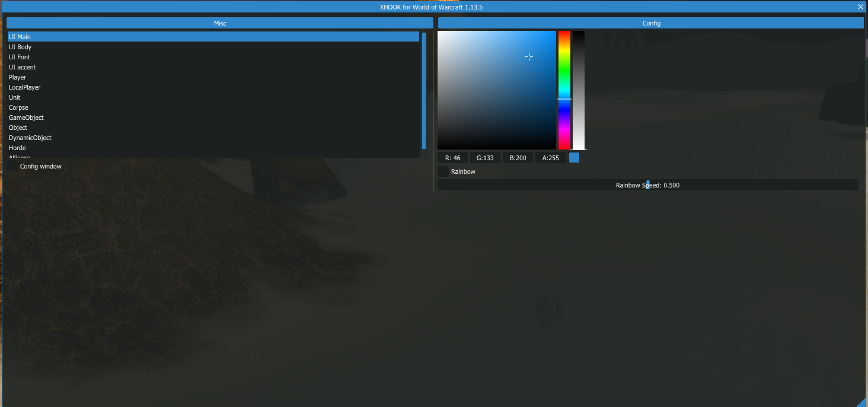Click the Rainbow Speed slider

point(648,185)
